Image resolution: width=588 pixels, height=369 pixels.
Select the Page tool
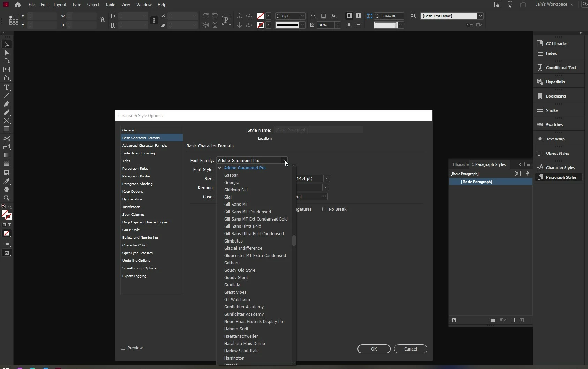point(7,61)
